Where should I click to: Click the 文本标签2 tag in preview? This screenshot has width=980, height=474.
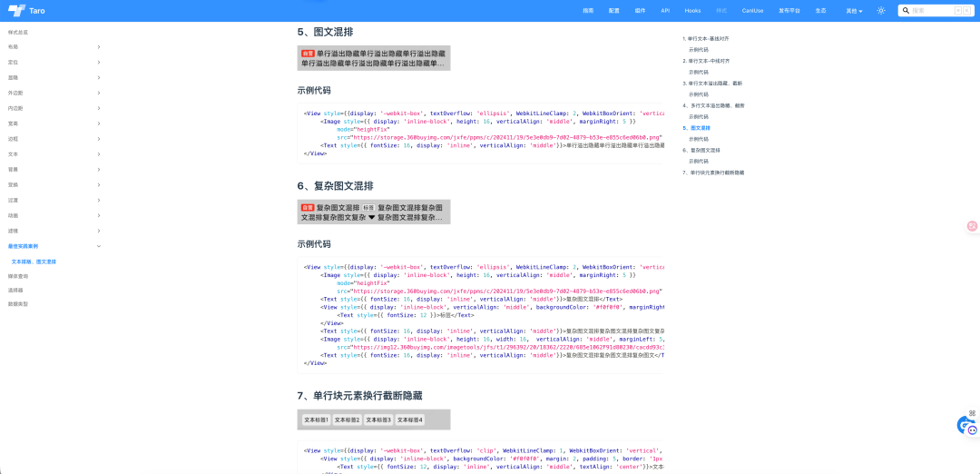coord(347,420)
